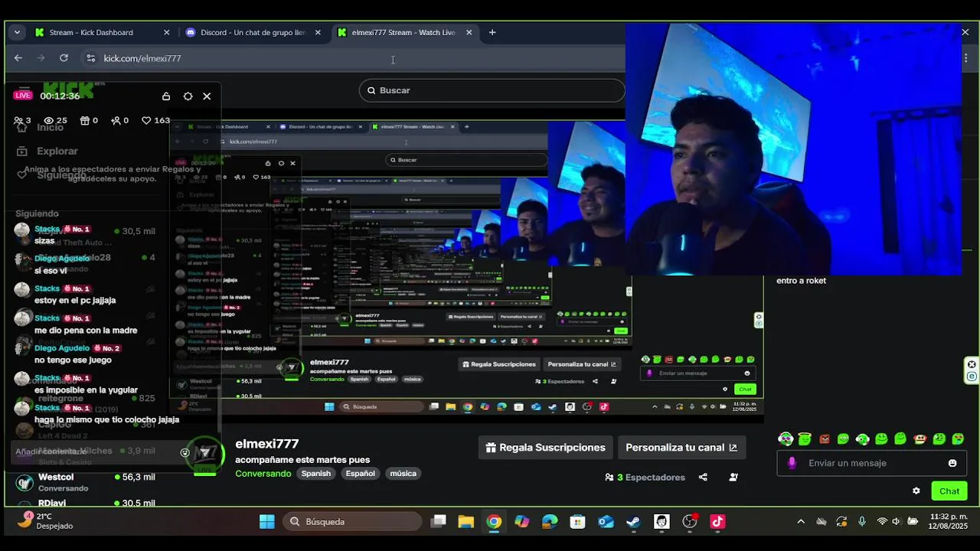Unlock the stream overlay padlock icon
Screen dimensions: 980x551
point(166,96)
